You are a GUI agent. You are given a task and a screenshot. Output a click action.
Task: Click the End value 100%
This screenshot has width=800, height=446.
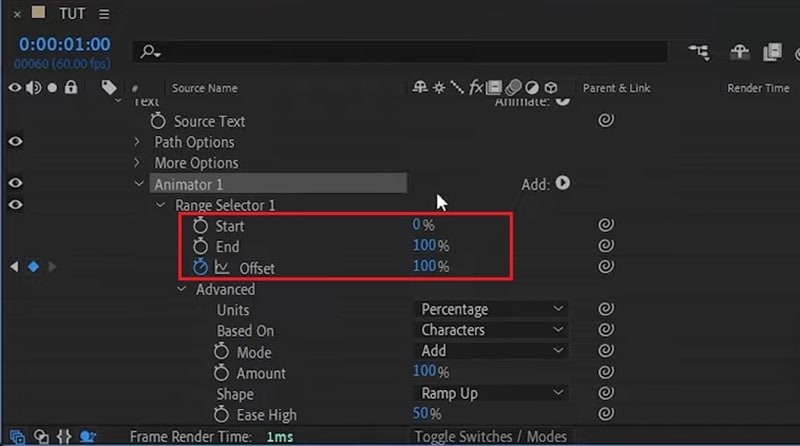pyautogui.click(x=431, y=245)
